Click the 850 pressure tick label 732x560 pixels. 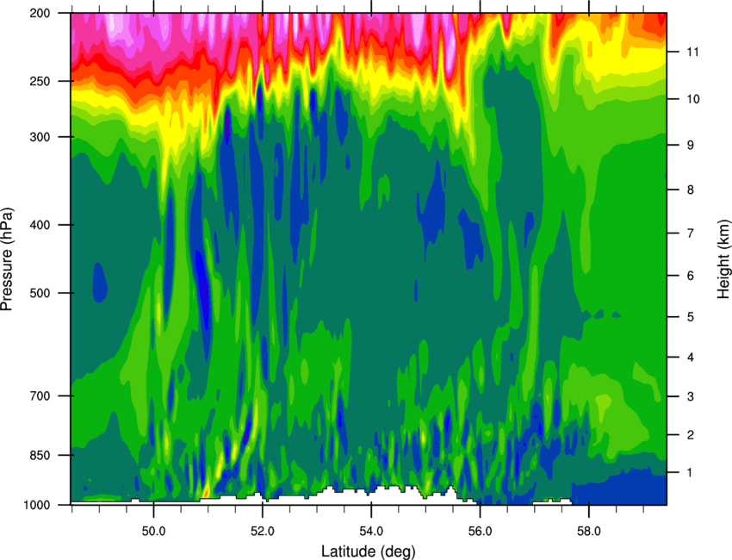[40, 455]
